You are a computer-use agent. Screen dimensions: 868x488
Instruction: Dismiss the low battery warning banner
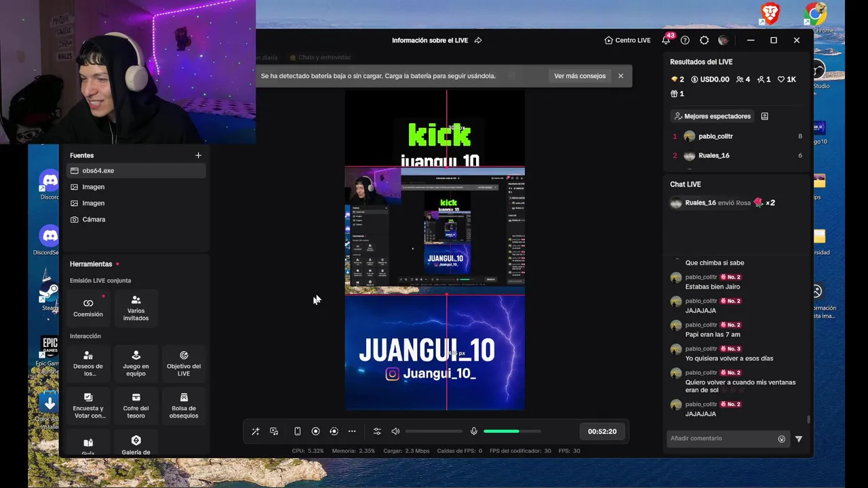[x=620, y=76]
